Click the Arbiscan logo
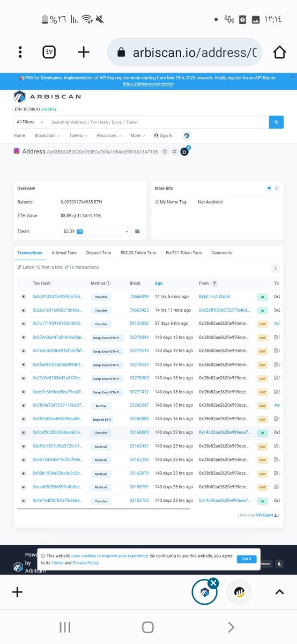 coord(47,97)
